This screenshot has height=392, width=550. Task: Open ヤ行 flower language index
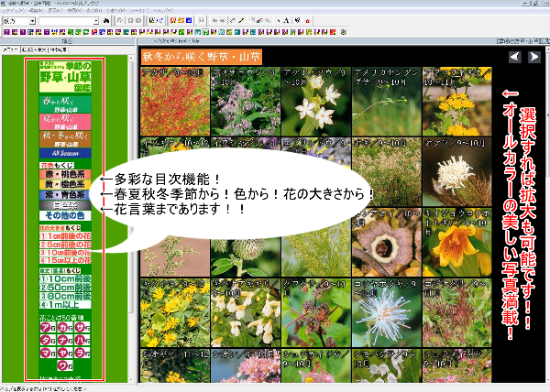pos(65,353)
